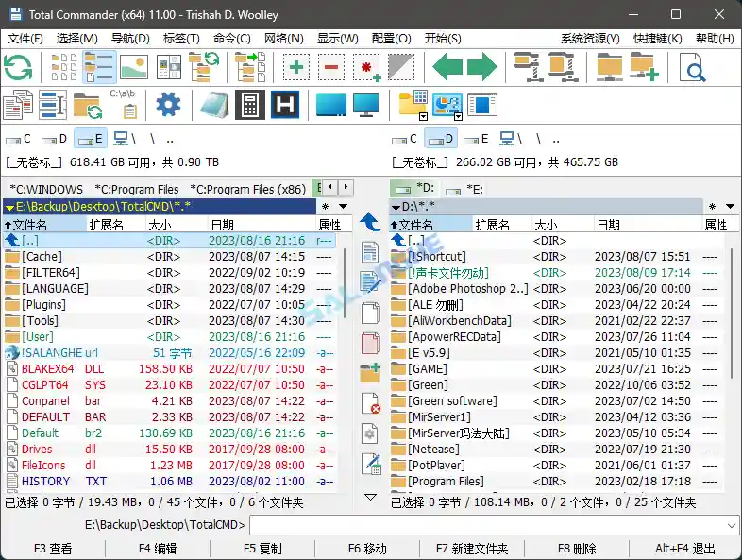Open right panel directory history dropdown arrow
This screenshot has height=560, width=742.
click(x=730, y=207)
